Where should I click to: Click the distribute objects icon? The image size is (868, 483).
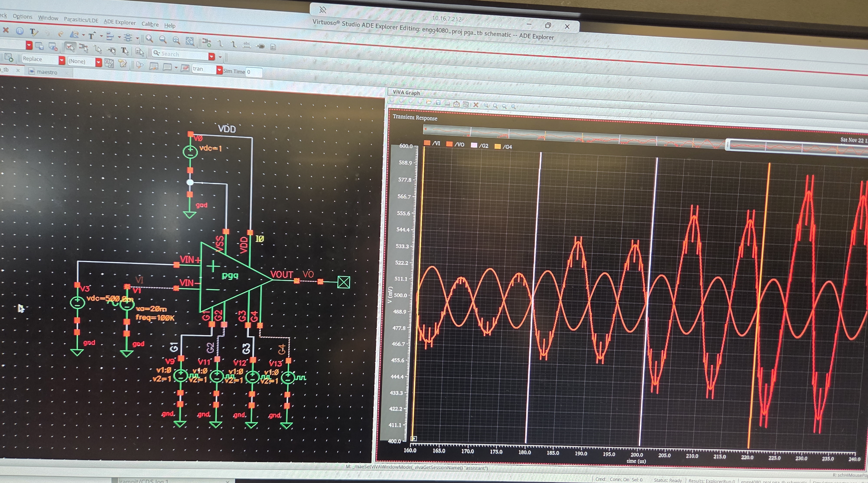[x=128, y=37]
